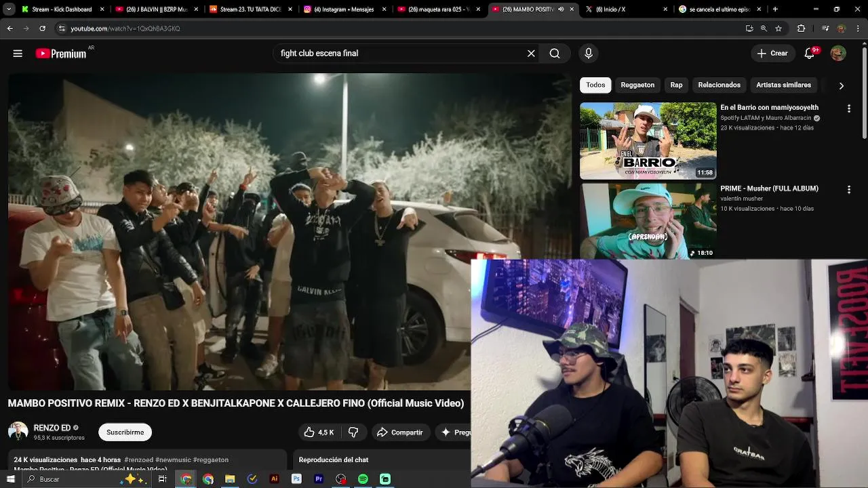This screenshot has width=868, height=488.
Task: Select the Relacionados filter chip
Action: [x=719, y=85]
